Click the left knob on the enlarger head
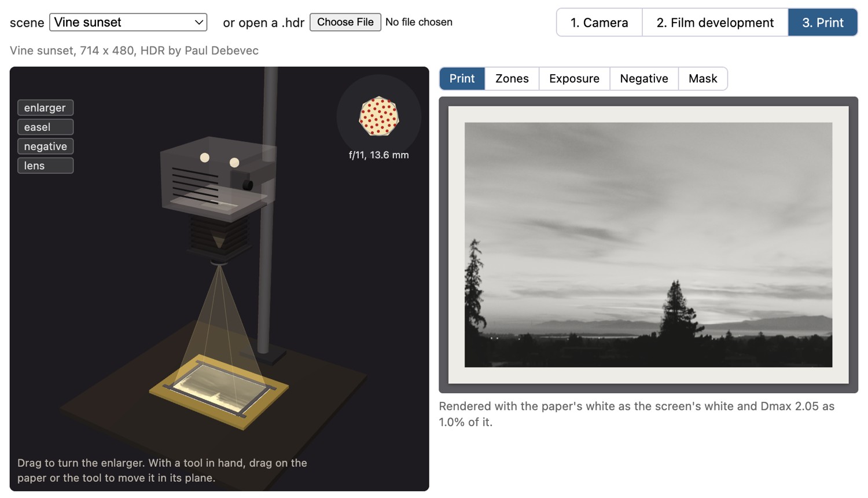The width and height of the screenshot is (868, 498). point(205,158)
